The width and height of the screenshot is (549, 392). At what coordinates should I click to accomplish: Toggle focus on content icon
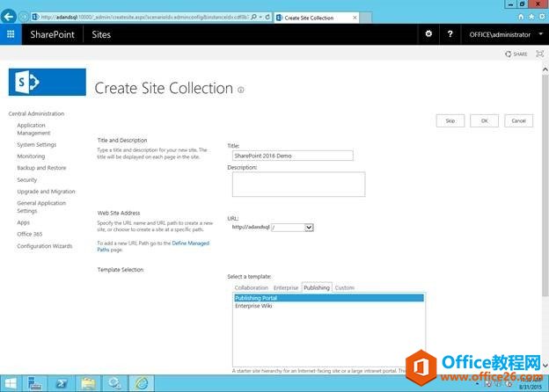coord(540,54)
